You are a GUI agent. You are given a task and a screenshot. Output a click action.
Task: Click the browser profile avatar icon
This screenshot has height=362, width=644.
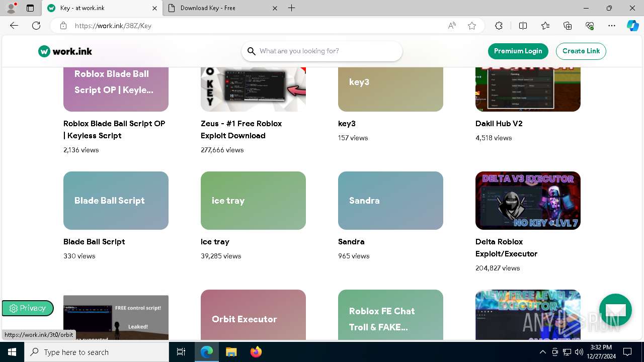tap(11, 8)
